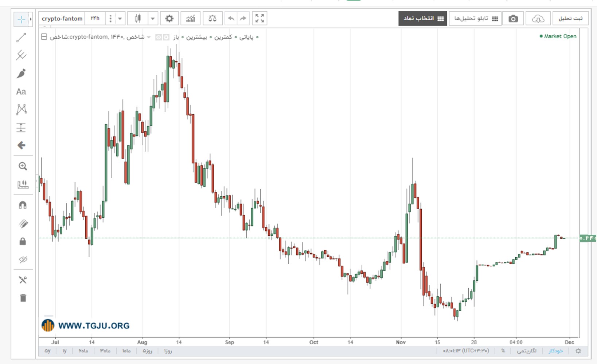This screenshot has width=597, height=364.
Task: Toggle lock all drawing tools
Action: pyautogui.click(x=23, y=241)
